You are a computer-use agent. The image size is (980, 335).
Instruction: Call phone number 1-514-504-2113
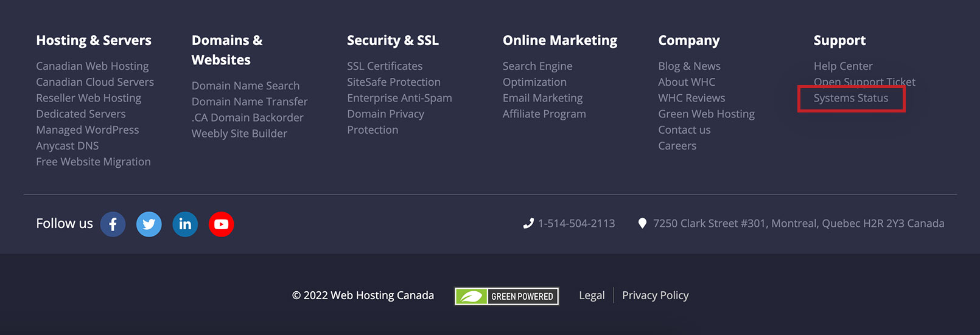pos(576,224)
